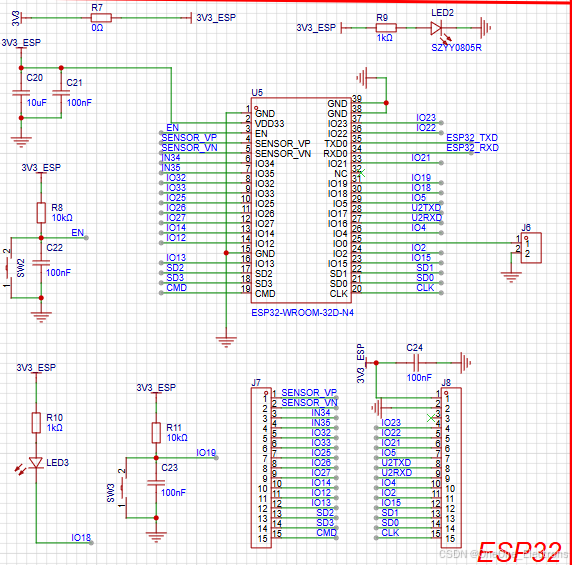Select the IO19 net label near SW3
This screenshot has width=572, height=565.
pos(206,453)
